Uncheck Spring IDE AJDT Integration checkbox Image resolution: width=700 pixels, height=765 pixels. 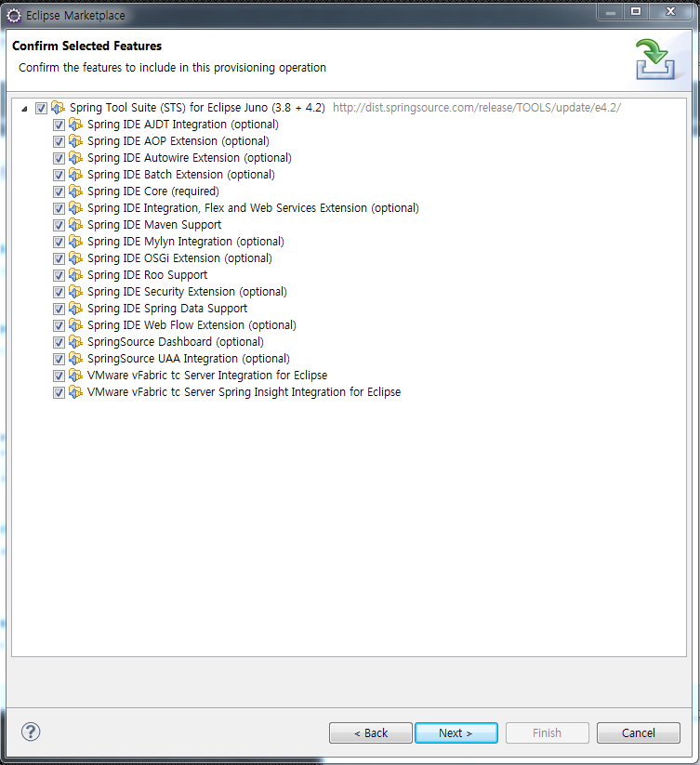click(x=59, y=125)
